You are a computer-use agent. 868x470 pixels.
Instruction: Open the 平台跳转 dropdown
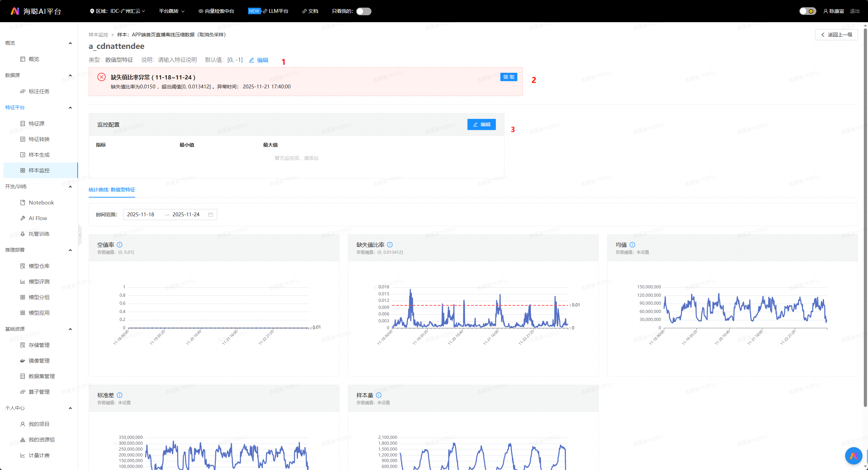pos(172,11)
